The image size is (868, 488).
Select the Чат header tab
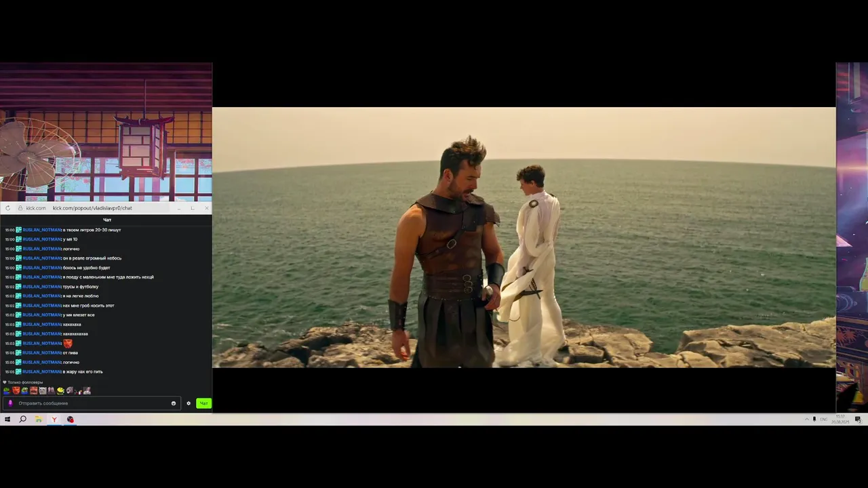[107, 220]
